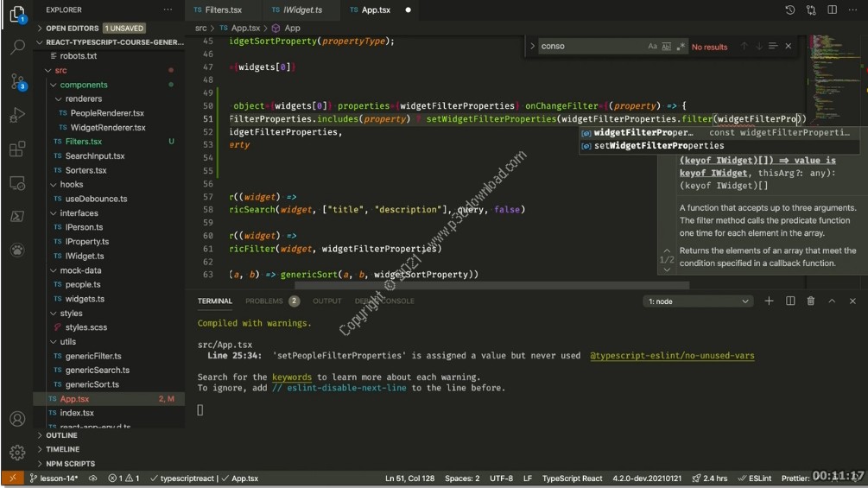The width and height of the screenshot is (868, 488).
Task: Open styles.scss file
Action: 86,327
